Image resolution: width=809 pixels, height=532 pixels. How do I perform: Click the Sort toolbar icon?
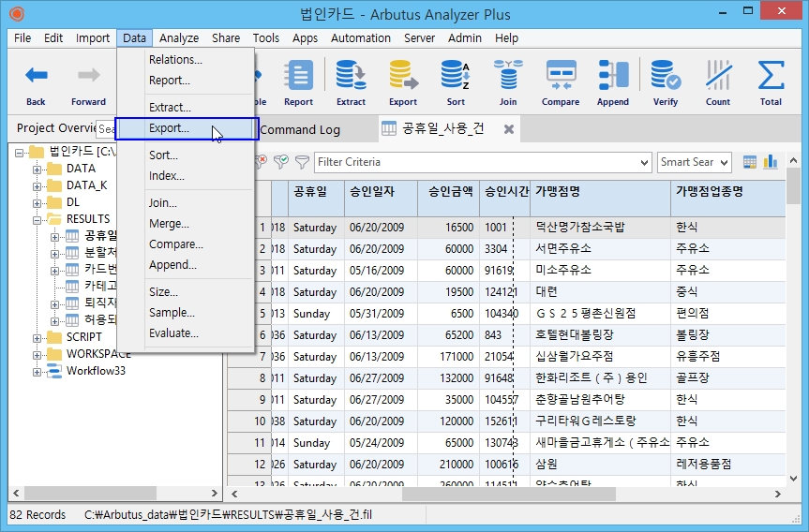[x=456, y=75]
